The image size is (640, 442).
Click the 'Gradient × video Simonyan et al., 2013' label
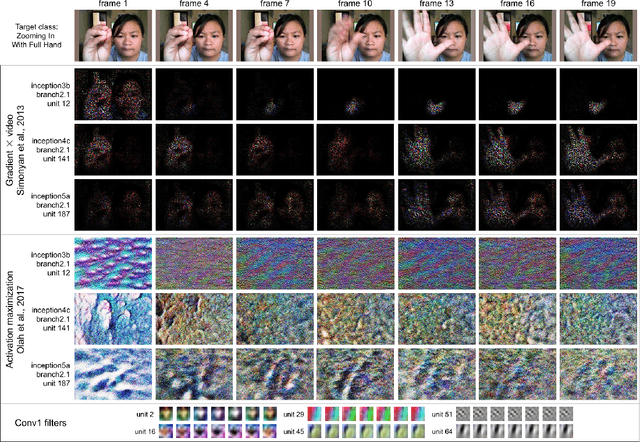[x=15, y=150]
